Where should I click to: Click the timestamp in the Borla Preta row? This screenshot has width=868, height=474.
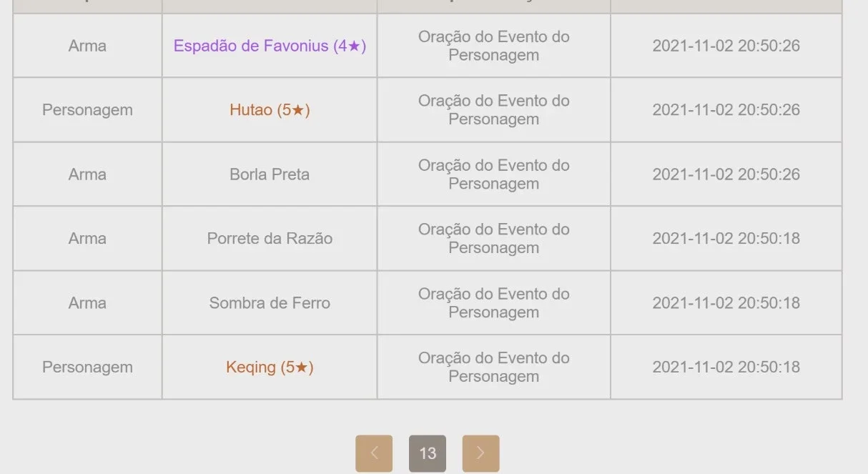[x=726, y=174]
